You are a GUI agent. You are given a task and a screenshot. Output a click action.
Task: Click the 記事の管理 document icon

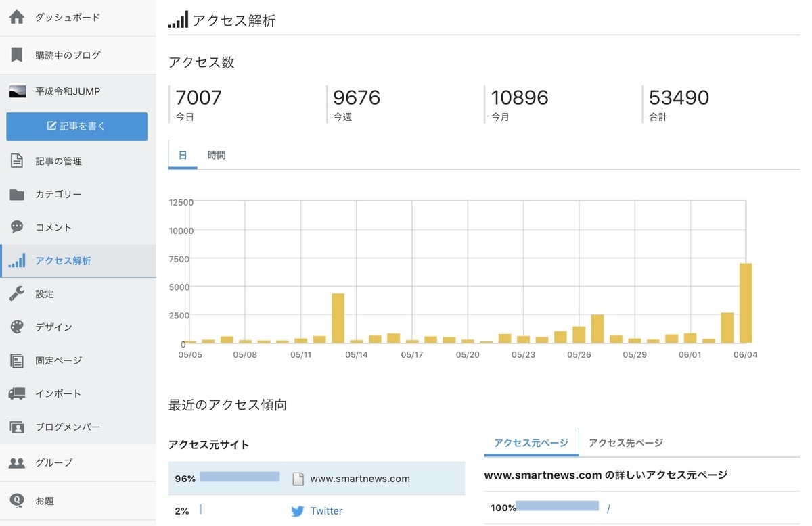click(17, 161)
